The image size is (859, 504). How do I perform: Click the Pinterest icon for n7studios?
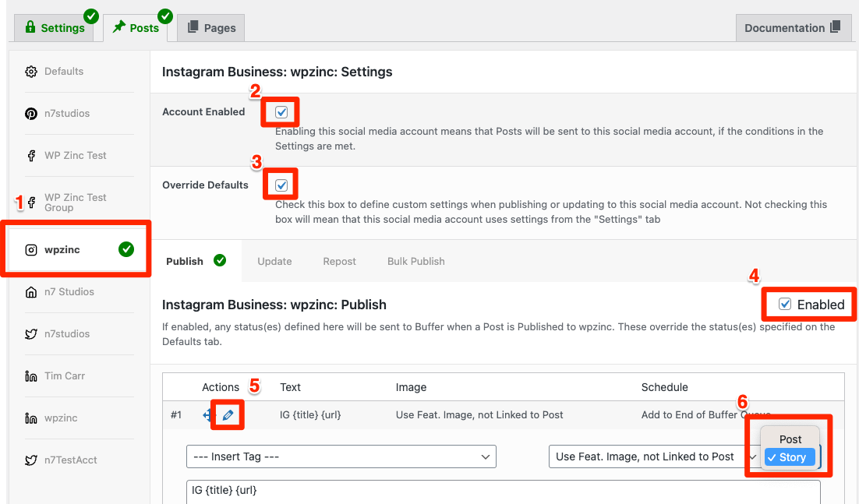click(x=31, y=114)
